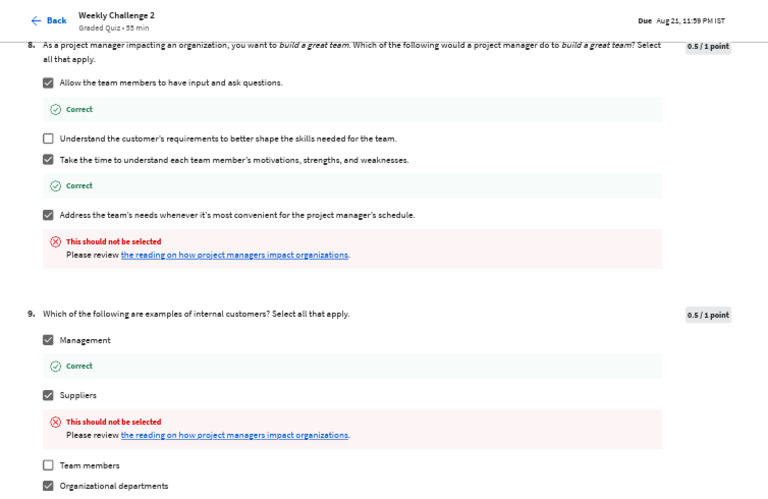Toggle the Management checkbox

coord(48,340)
